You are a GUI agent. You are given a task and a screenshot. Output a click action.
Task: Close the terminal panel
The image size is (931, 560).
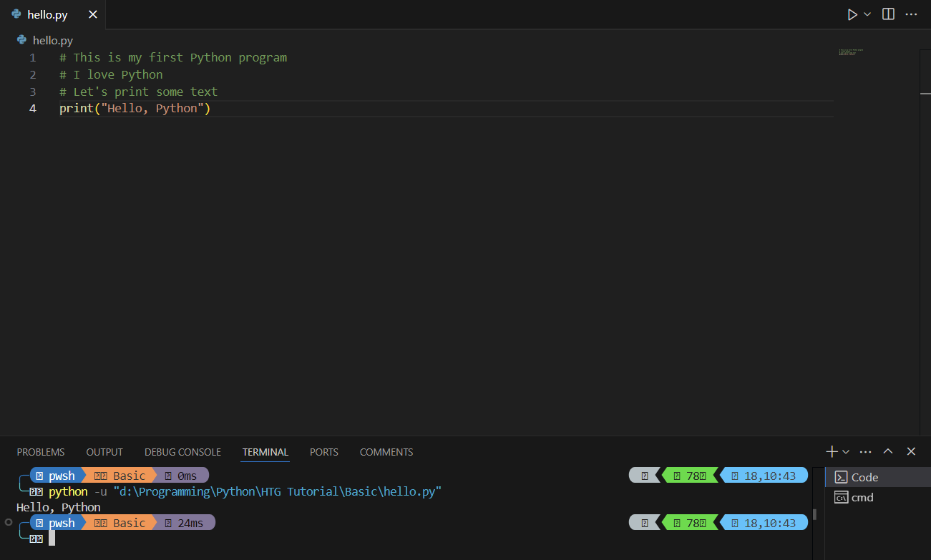click(911, 452)
